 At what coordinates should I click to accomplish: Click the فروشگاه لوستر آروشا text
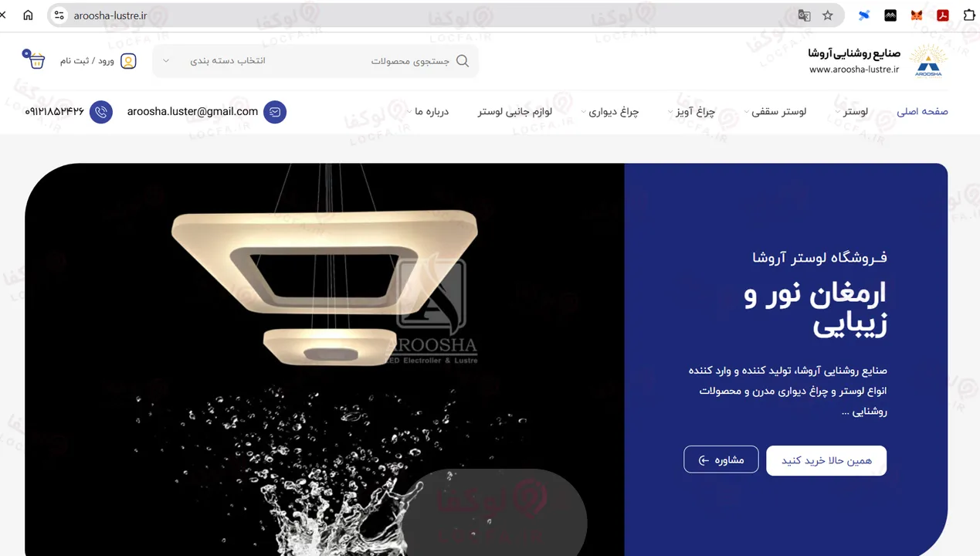820,257
